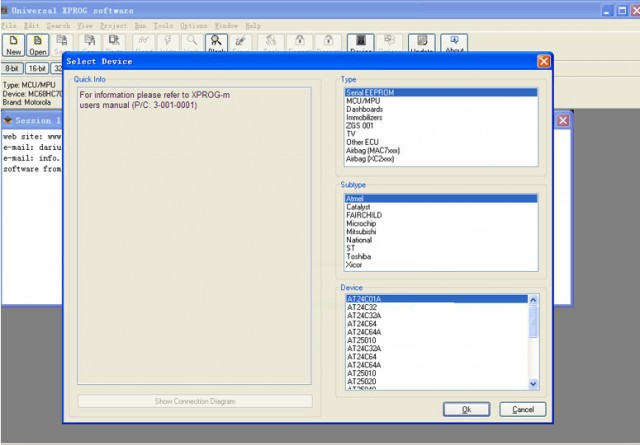This screenshot has width=640, height=445.
Task: Click the Blank check toolbar icon
Action: pos(216,44)
